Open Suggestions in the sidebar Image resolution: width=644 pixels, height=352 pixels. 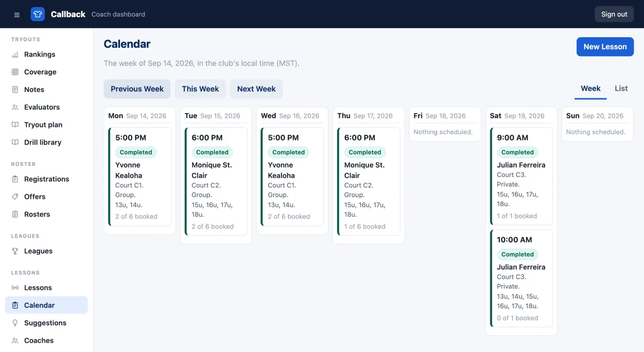46,323
